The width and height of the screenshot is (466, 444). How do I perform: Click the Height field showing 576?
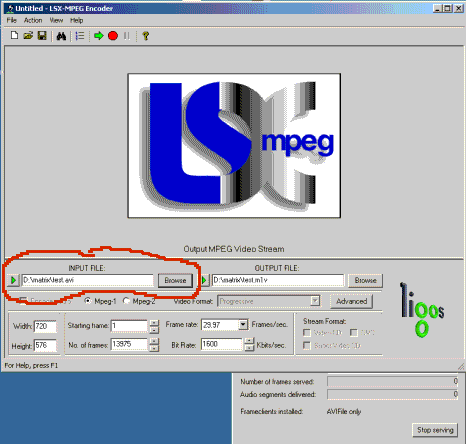point(45,345)
